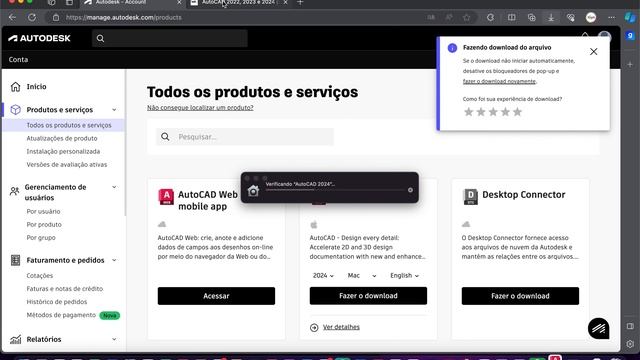The height and width of the screenshot is (360, 640).
Task: Open the chat assistant bubble button
Action: 598,328
